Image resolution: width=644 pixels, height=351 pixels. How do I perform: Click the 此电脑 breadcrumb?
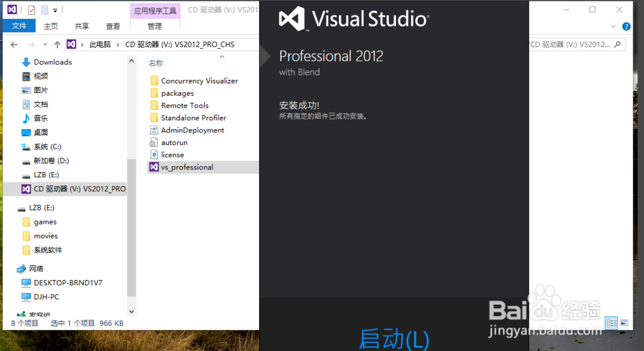tap(100, 44)
